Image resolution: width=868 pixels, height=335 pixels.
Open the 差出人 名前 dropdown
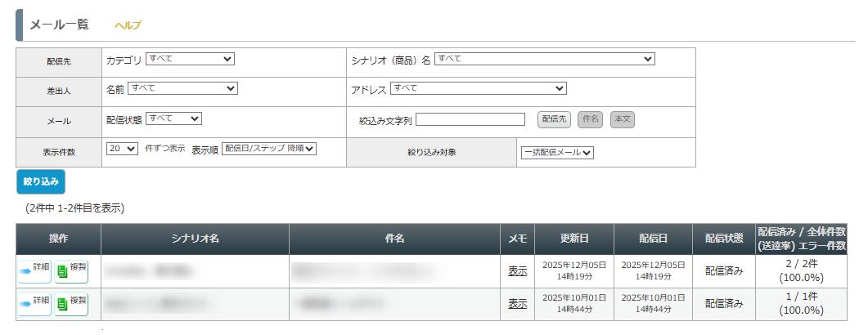tap(182, 88)
